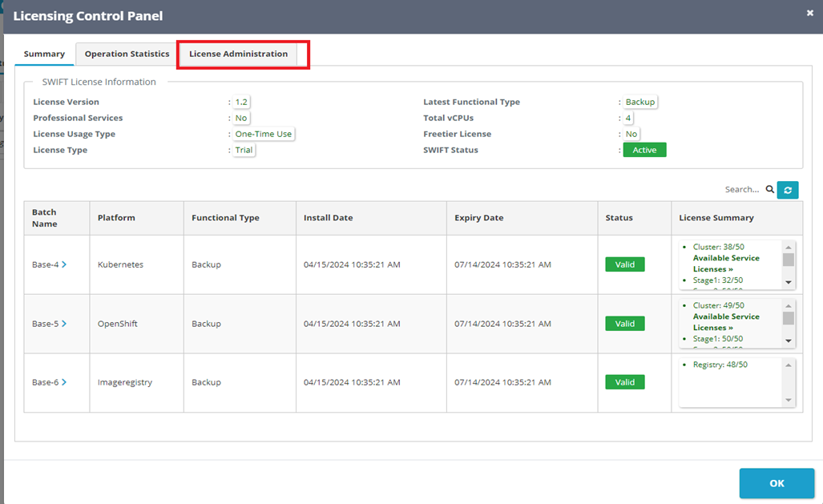Click scroll up arrow in Base-4 License Summary
This screenshot has width=823, height=504.
pos(789,248)
